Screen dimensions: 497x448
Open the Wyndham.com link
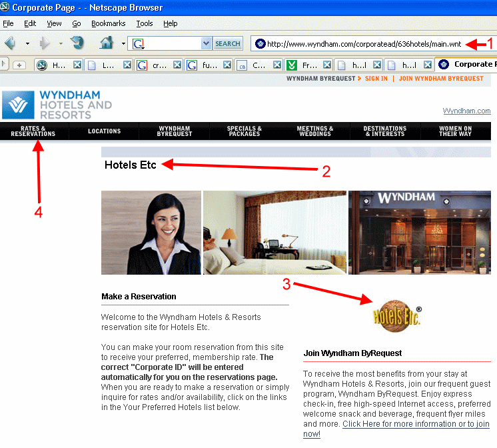pos(466,111)
